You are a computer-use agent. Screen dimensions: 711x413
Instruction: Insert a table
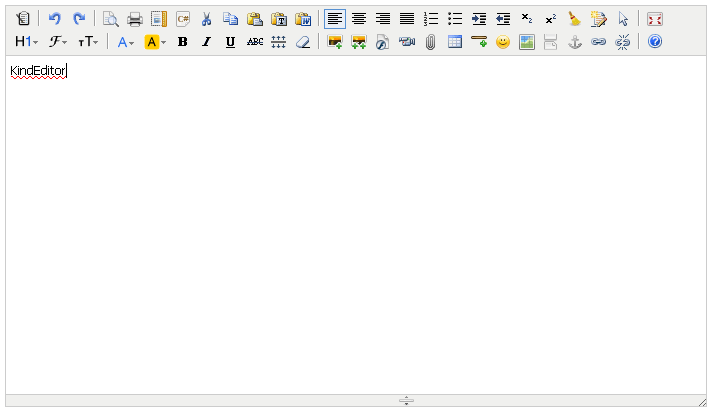pyautogui.click(x=455, y=42)
